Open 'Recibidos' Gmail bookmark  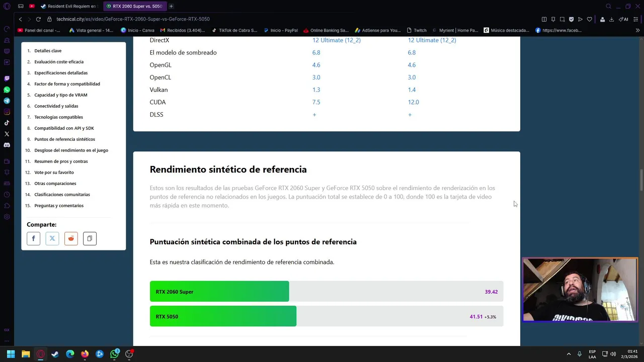tap(182, 30)
